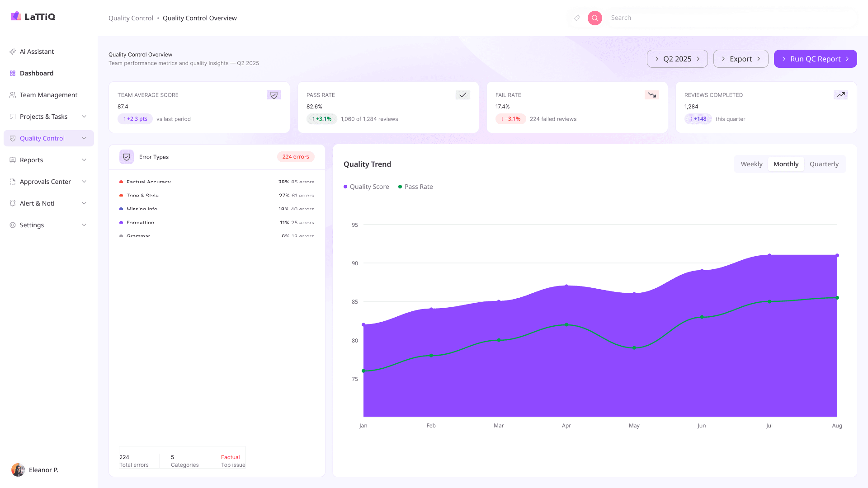The image size is (868, 488).
Task: Click the Quality Control breadcrumb link
Action: coord(131,18)
